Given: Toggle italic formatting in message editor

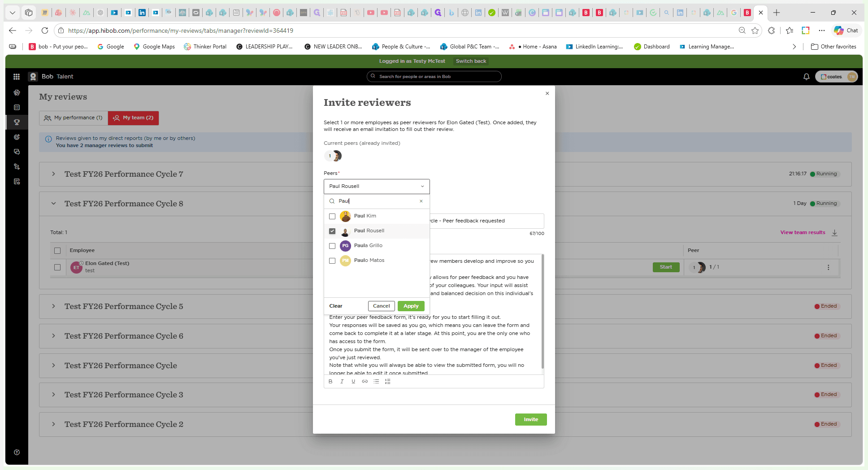Looking at the screenshot, I should pyautogui.click(x=342, y=382).
